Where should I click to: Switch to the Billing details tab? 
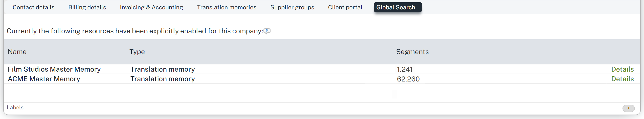87,7
